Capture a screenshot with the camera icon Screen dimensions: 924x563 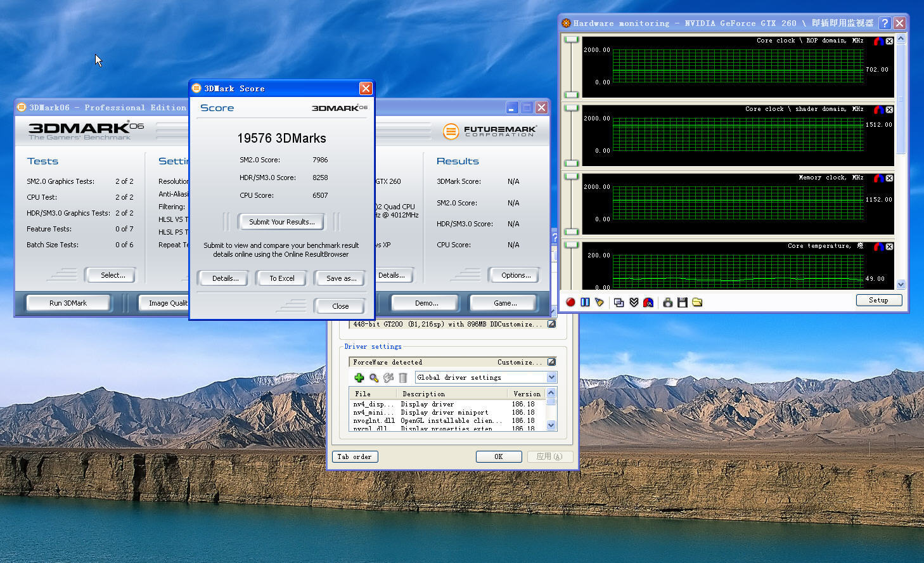click(667, 302)
